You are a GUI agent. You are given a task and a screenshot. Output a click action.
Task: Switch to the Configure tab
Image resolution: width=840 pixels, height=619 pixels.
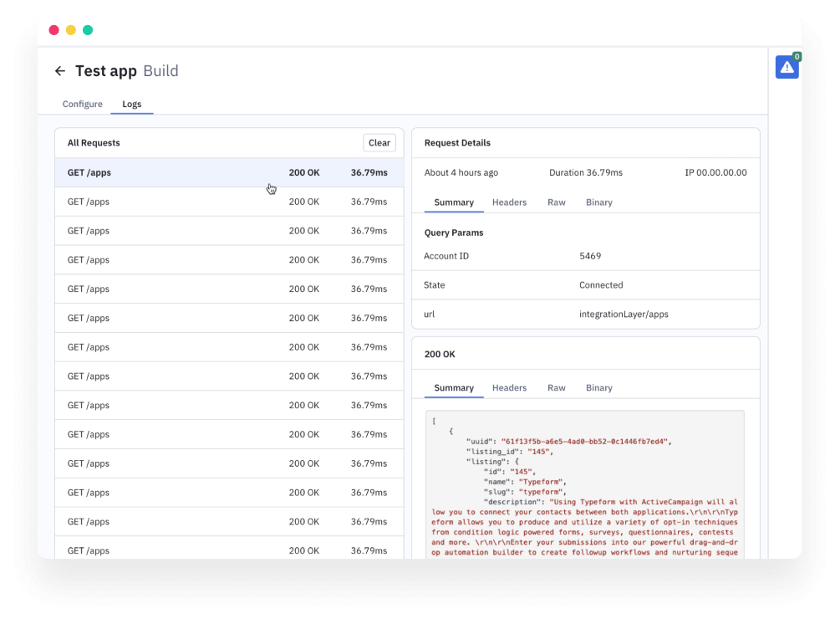[x=83, y=104]
